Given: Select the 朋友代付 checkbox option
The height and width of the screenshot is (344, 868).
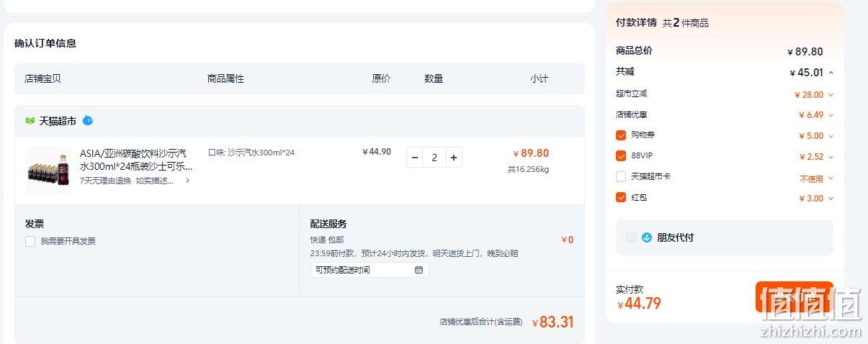Looking at the screenshot, I should (x=631, y=237).
